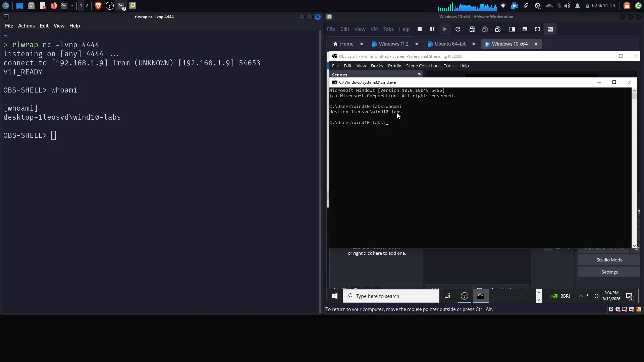Click the Windows volume tray icon
Image resolution: width=644 pixels, height=362 pixels.
[x=596, y=296]
